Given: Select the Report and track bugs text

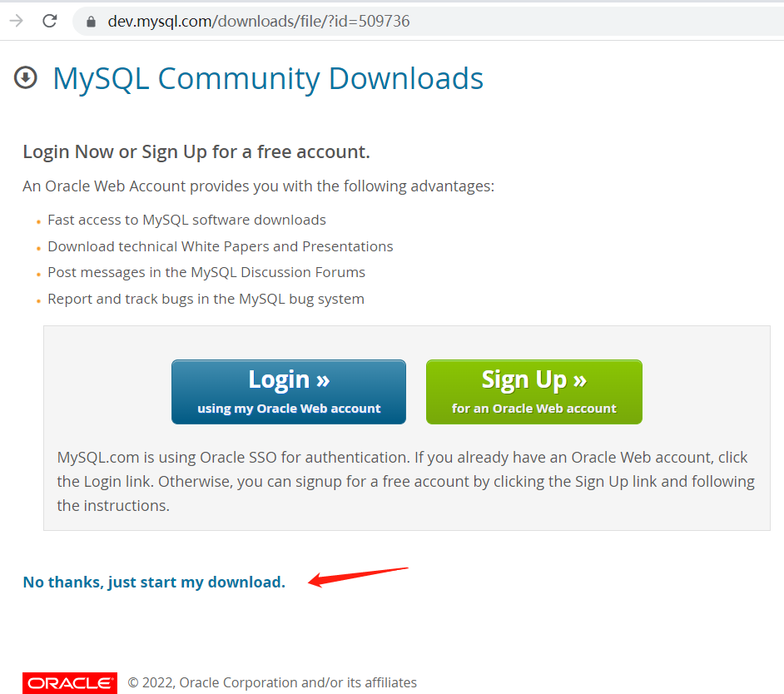Looking at the screenshot, I should tap(206, 299).
